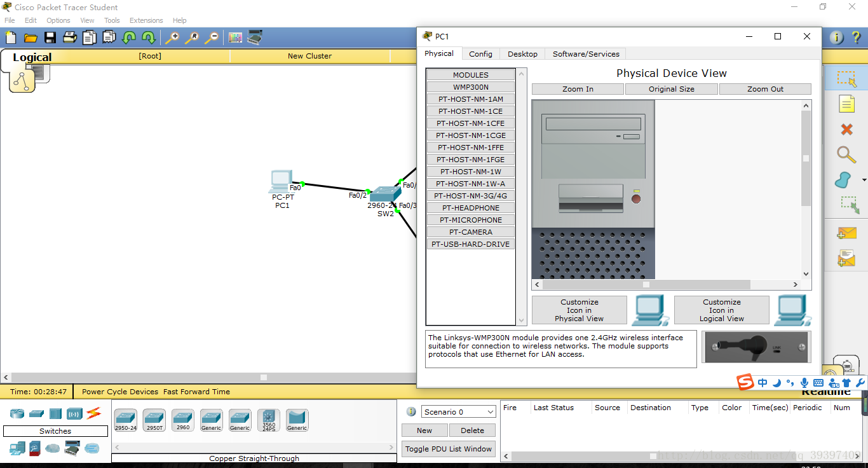Click the Add Simple PDU envelope
The width and height of the screenshot is (868, 468).
pyautogui.click(x=846, y=233)
